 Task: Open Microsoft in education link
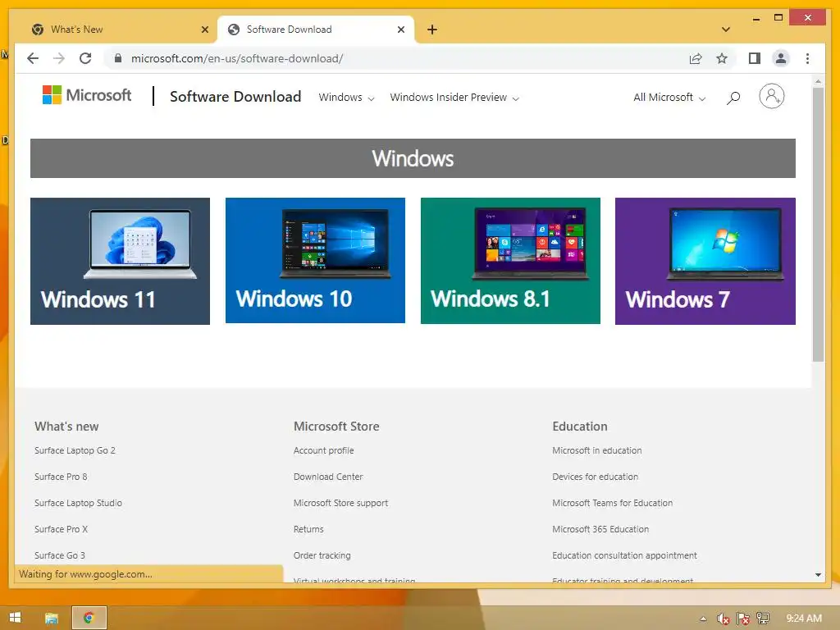[x=597, y=450]
